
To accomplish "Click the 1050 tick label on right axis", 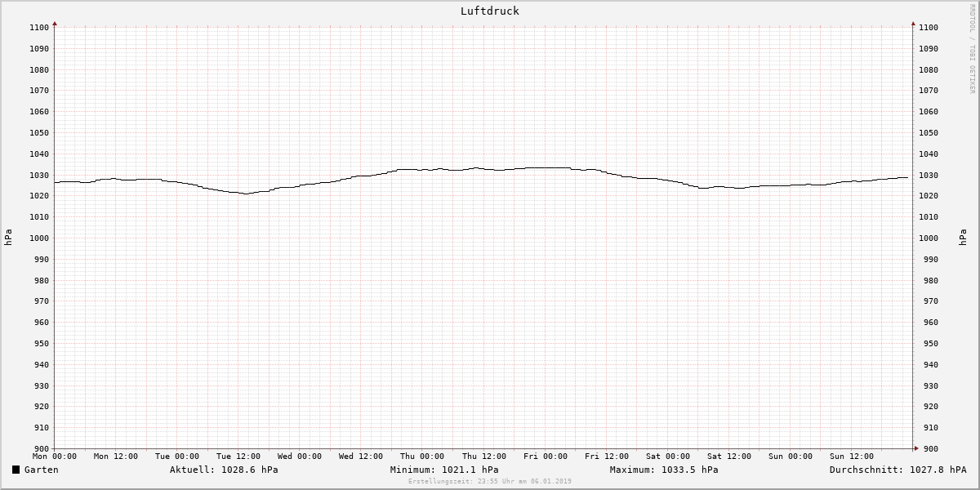I will (x=929, y=133).
